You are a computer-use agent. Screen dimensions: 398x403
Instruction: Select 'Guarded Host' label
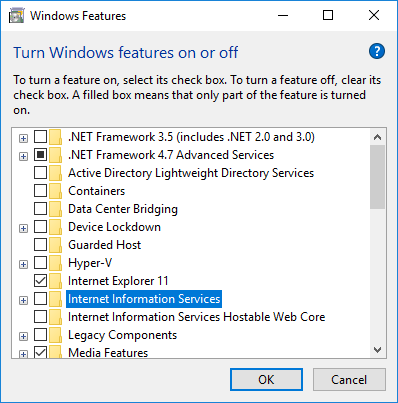(x=104, y=245)
